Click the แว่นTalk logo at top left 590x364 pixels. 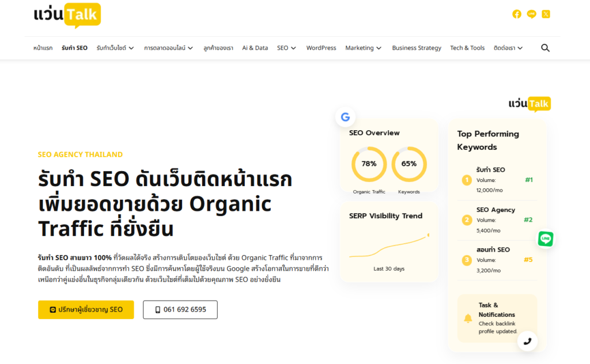coord(67,15)
